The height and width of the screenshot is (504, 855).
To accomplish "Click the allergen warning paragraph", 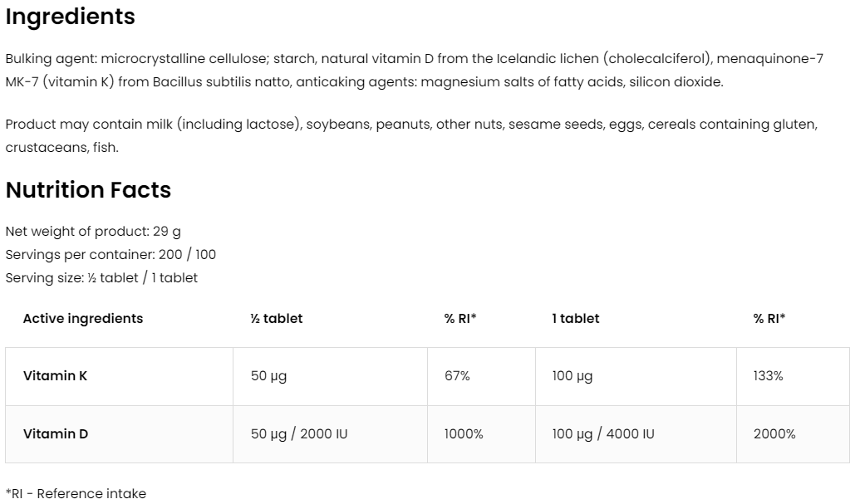I will click(411, 125).
